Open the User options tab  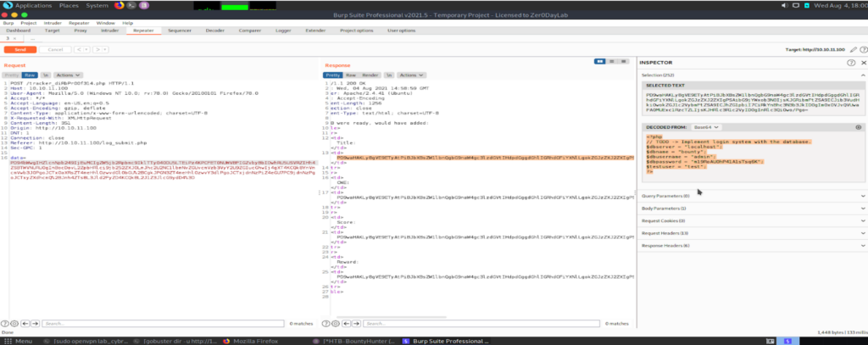(401, 31)
